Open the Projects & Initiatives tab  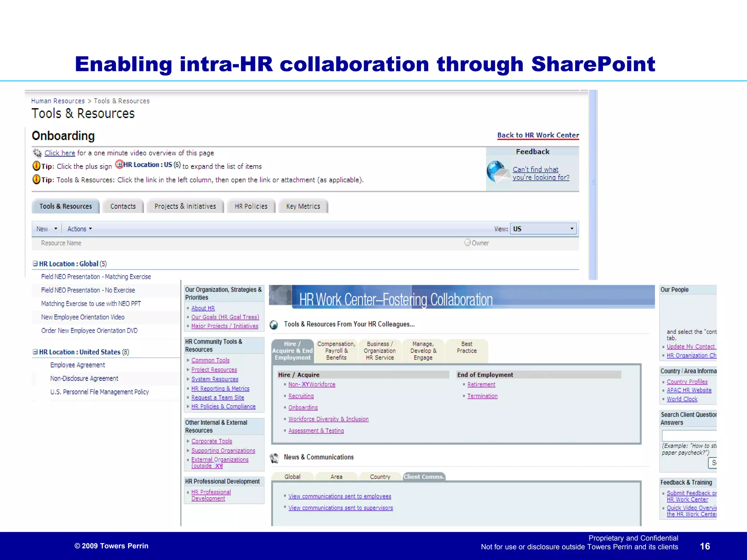click(x=185, y=206)
